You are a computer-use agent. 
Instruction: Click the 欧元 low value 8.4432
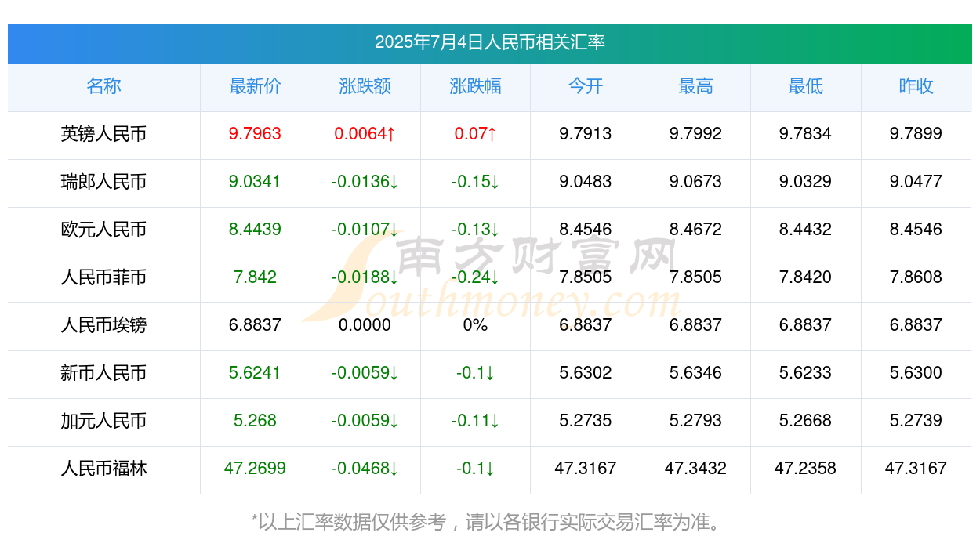point(806,230)
